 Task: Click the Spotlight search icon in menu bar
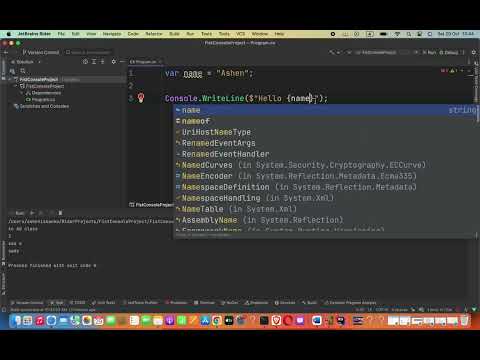coord(409,34)
